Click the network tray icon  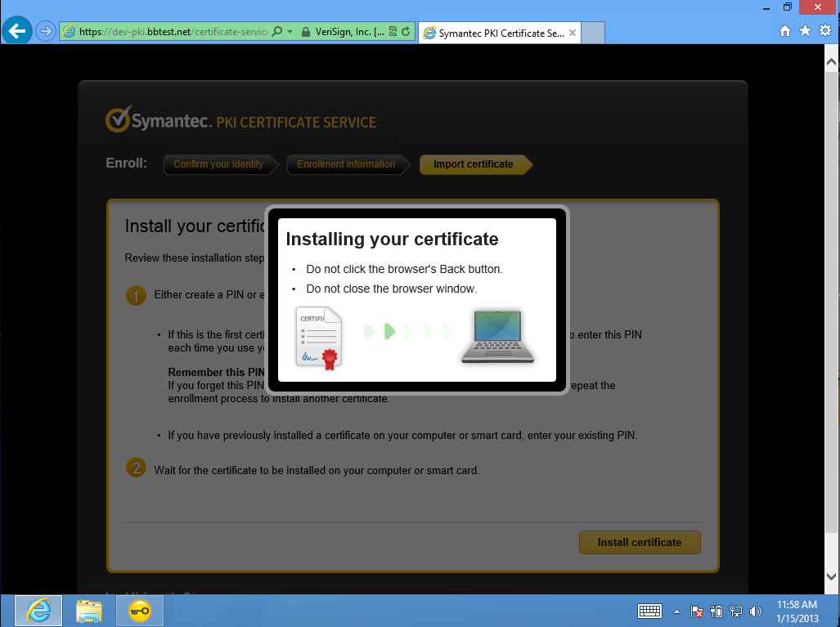pos(736,611)
